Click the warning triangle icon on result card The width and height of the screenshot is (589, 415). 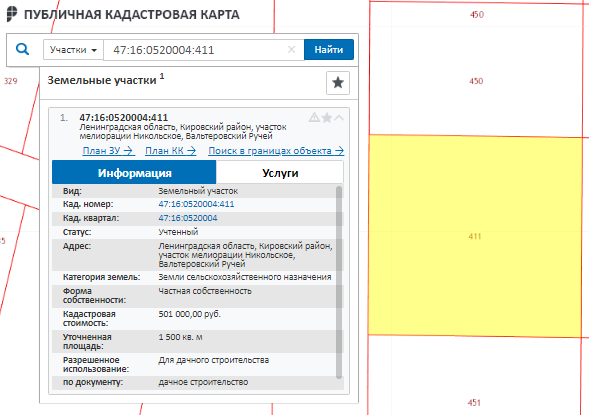314,118
